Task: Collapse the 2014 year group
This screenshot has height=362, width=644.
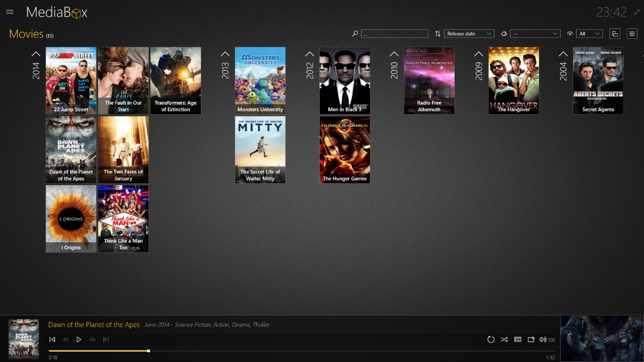Action: point(36,54)
